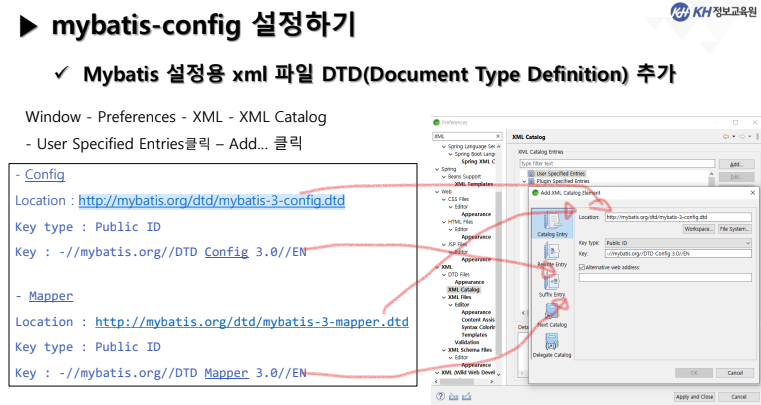The width and height of the screenshot is (761, 405).
Task: Click the Workspace... button
Action: pyautogui.click(x=699, y=229)
